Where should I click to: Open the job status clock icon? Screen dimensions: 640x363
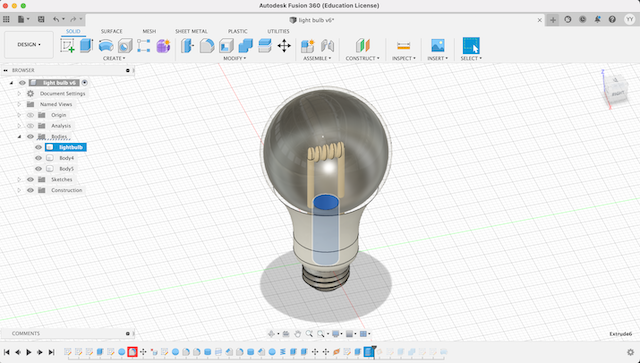(582, 19)
